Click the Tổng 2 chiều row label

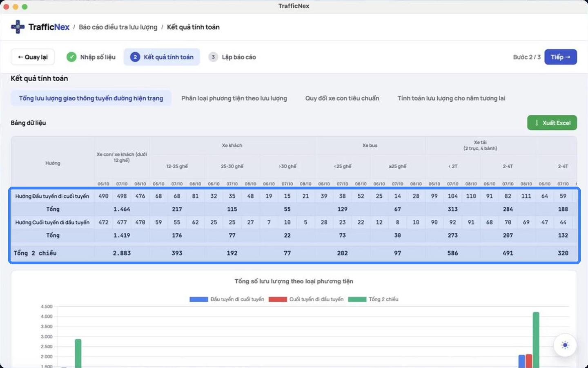(35, 253)
